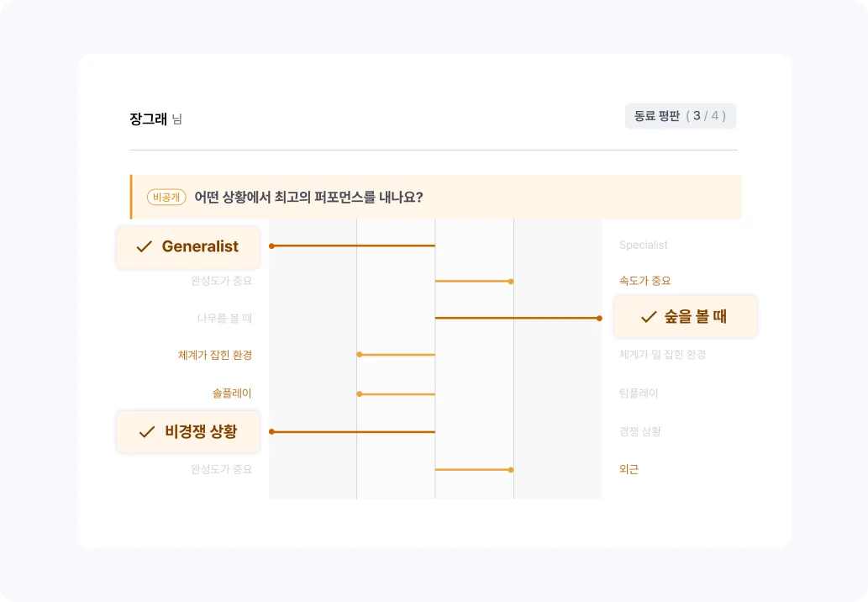Select the 경쟁 상황 option
The width and height of the screenshot is (868, 602).
pyautogui.click(x=641, y=431)
